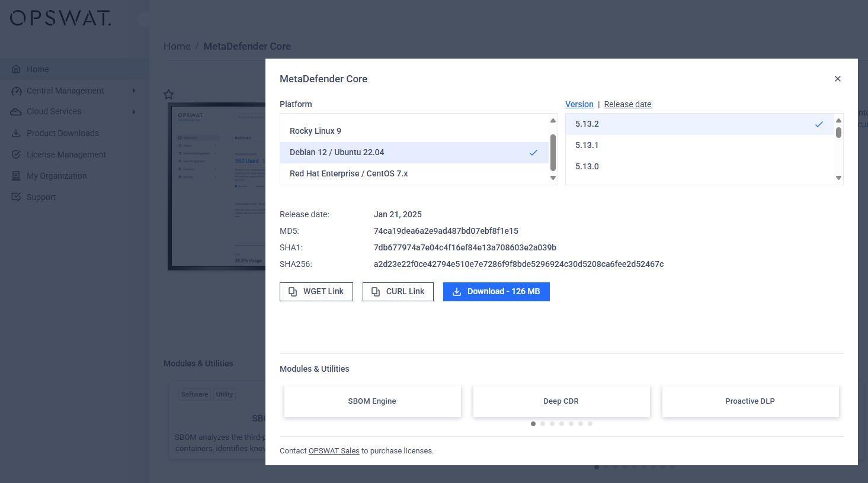This screenshot has width=868, height=483.
Task: Click the SHA1 hash value
Action: pos(465,247)
